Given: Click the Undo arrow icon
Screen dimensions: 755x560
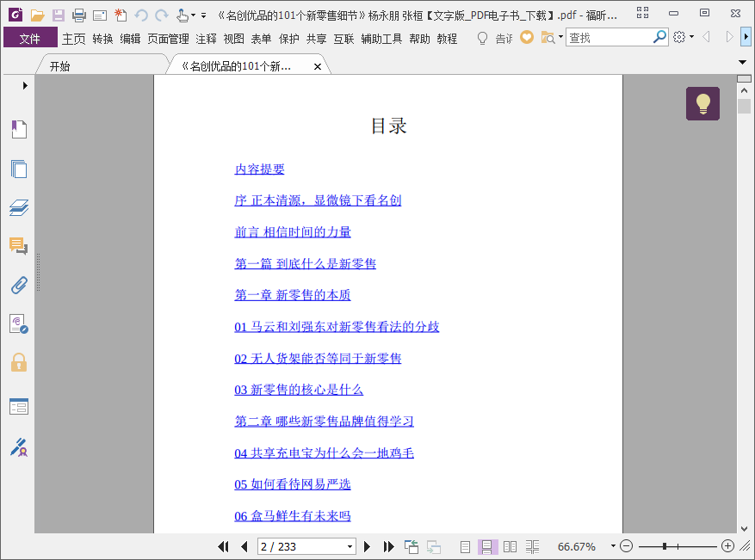Looking at the screenshot, I should tap(141, 15).
